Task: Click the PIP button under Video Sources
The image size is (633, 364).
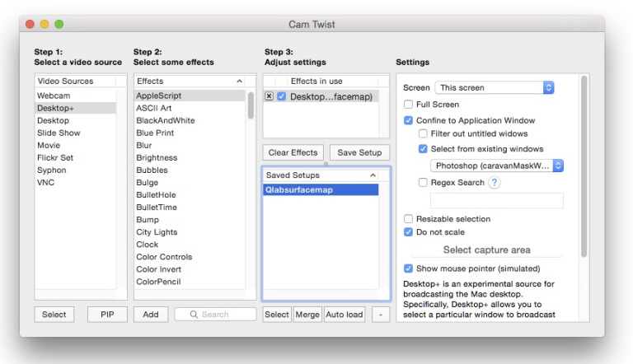Action: pos(107,315)
